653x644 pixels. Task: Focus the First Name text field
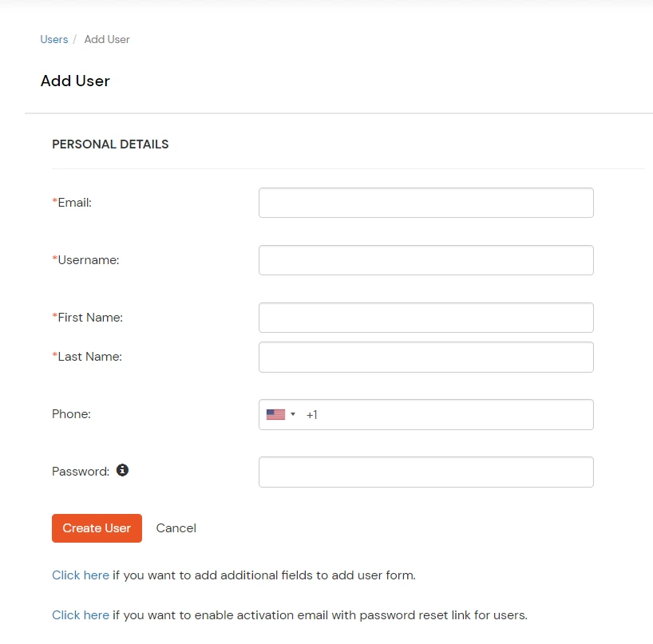(425, 317)
